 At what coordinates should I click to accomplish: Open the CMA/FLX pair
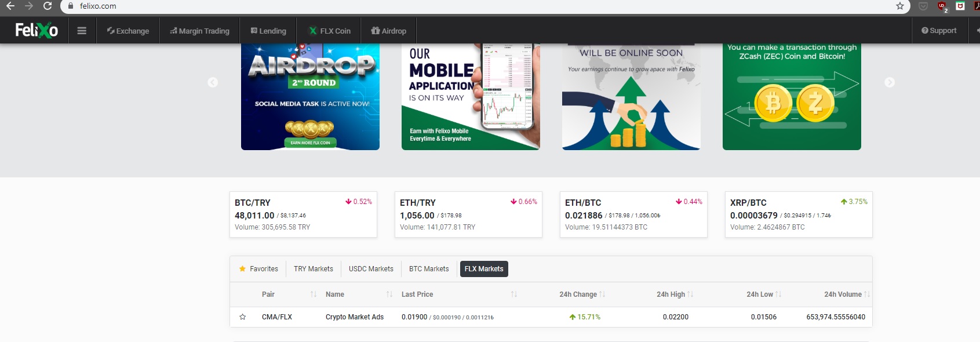[x=277, y=317]
